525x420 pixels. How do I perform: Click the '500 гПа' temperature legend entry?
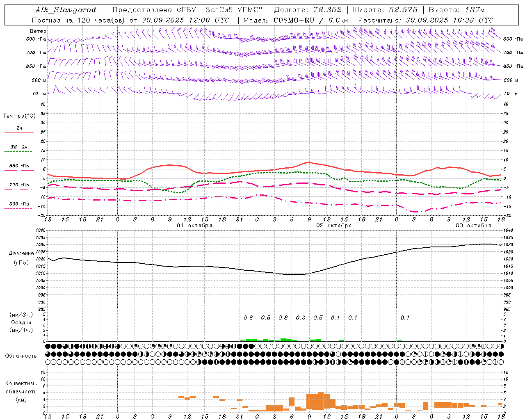(x=19, y=204)
